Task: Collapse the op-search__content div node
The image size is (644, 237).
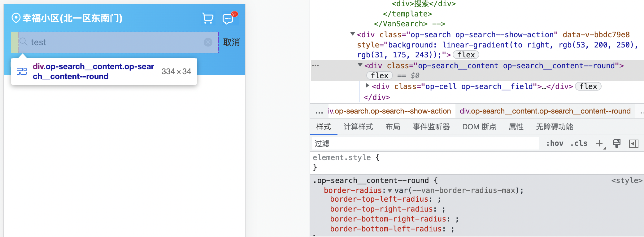Action: pyautogui.click(x=360, y=65)
